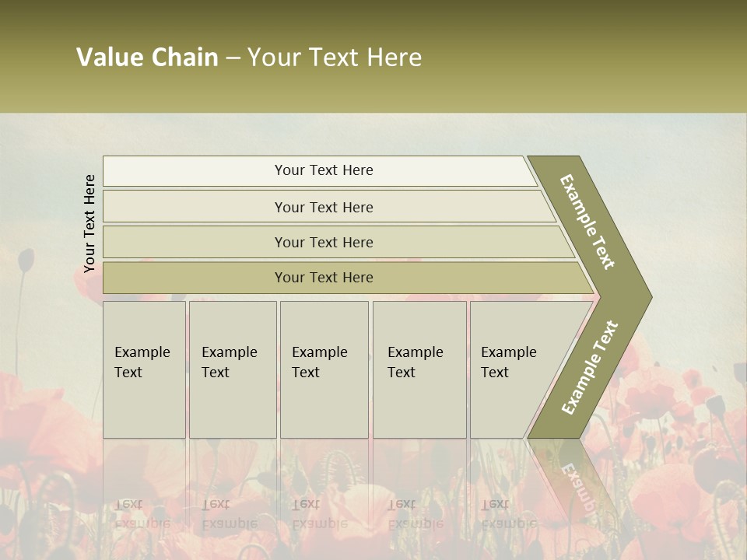Click the "Value Chain" title text
The width and height of the screenshot is (747, 560).
[x=147, y=58]
